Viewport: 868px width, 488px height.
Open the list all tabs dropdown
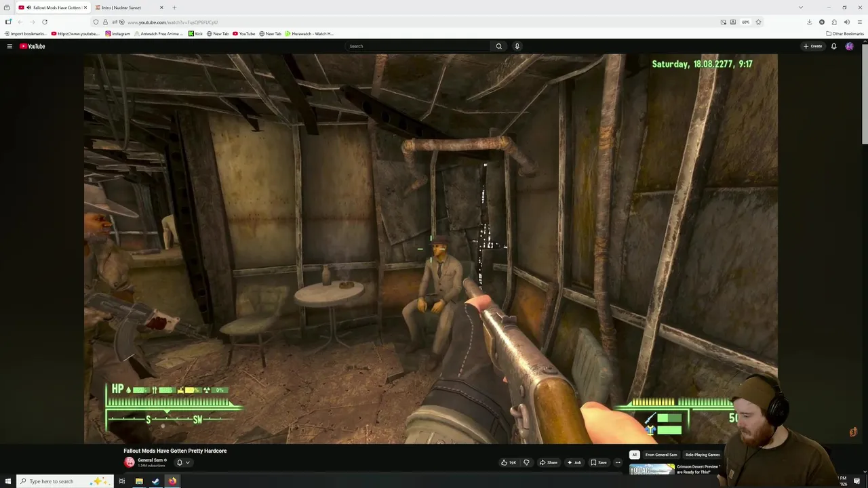[800, 7]
